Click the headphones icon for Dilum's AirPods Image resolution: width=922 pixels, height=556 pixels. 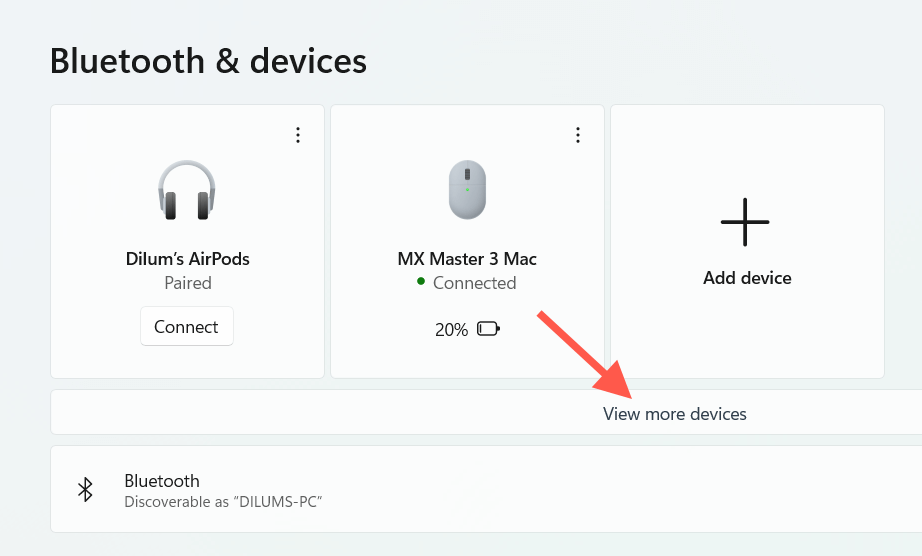[187, 190]
